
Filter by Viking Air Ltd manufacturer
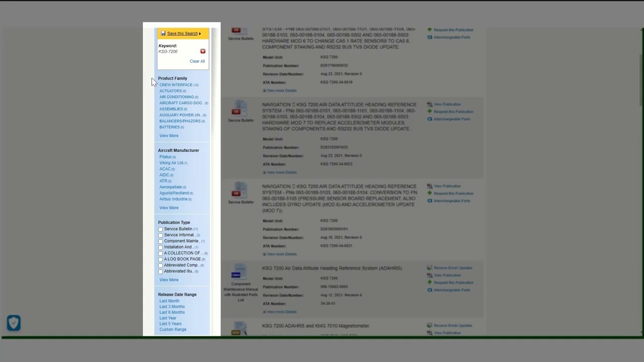(171, 163)
